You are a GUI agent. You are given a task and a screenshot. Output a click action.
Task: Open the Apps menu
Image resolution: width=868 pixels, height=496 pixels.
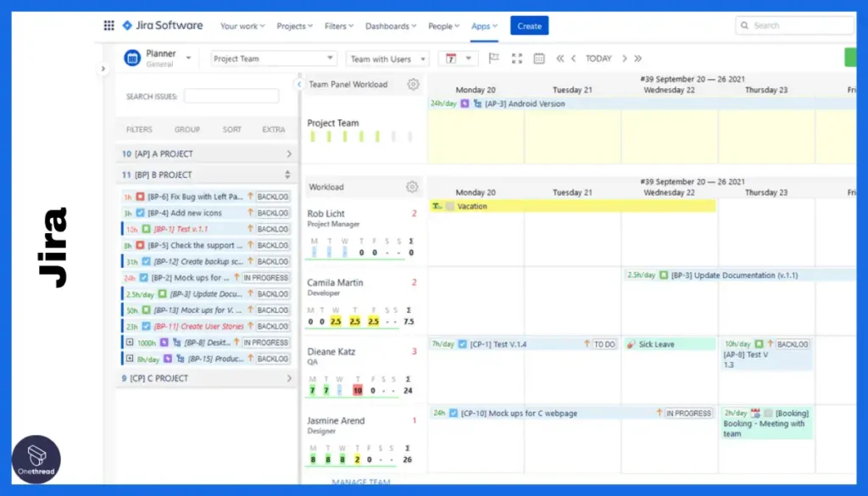[484, 26]
